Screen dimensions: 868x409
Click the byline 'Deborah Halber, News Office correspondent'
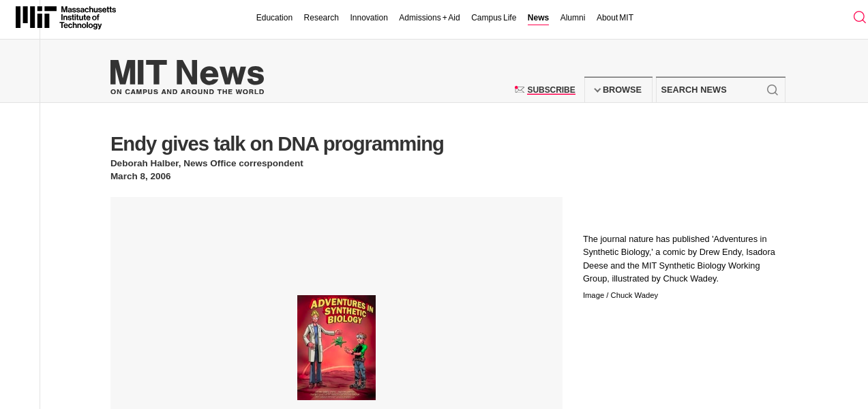coord(207,164)
